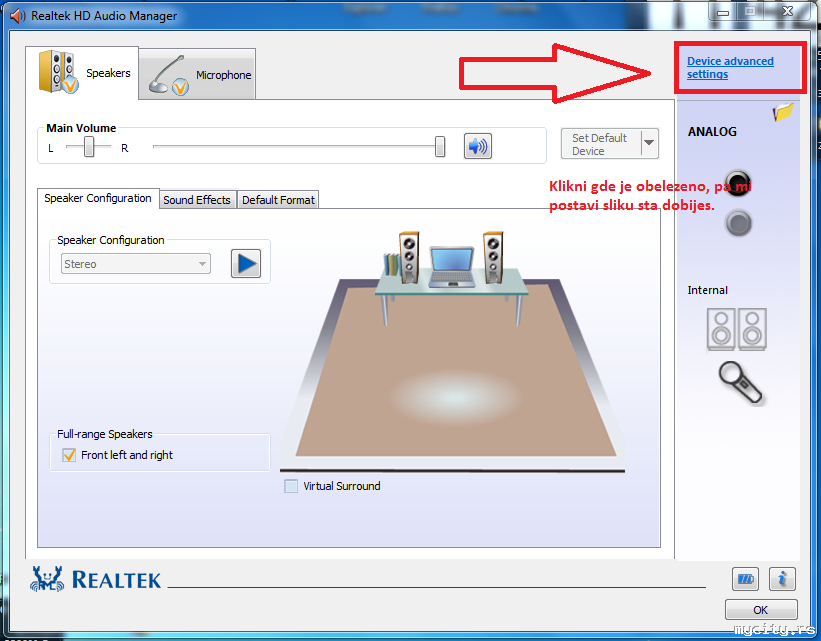
Task: Open the Speaker Configuration tab
Action: pyautogui.click(x=98, y=198)
